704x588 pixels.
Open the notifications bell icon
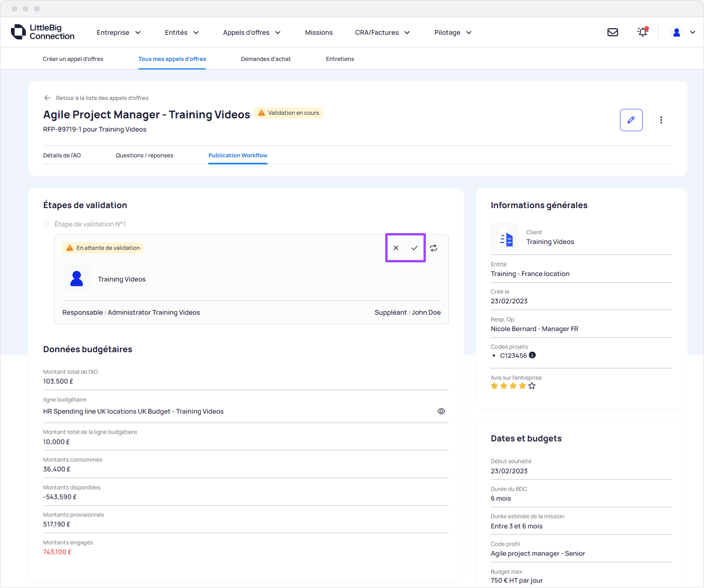643,32
